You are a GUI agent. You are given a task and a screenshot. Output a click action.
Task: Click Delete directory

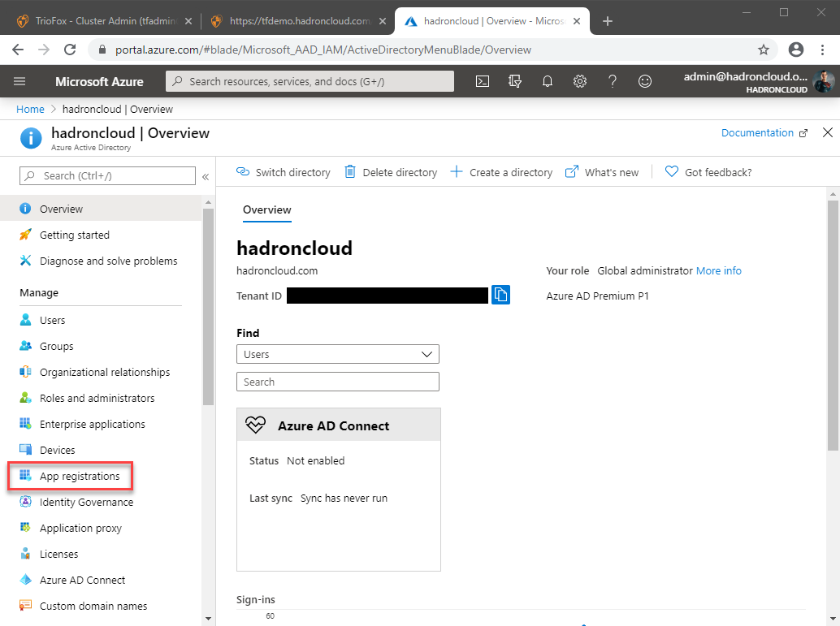(x=391, y=172)
